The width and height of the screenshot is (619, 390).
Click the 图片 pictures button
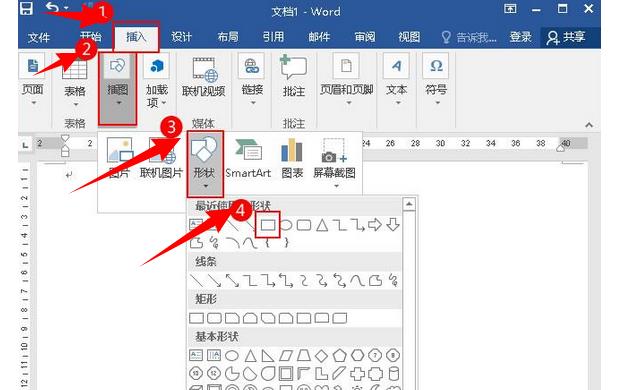[119, 158]
